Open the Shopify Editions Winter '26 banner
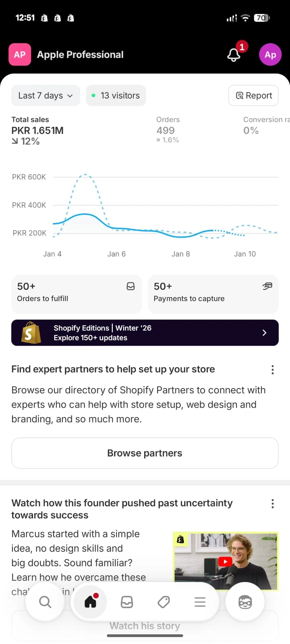This screenshot has width=290, height=644. coord(145,332)
